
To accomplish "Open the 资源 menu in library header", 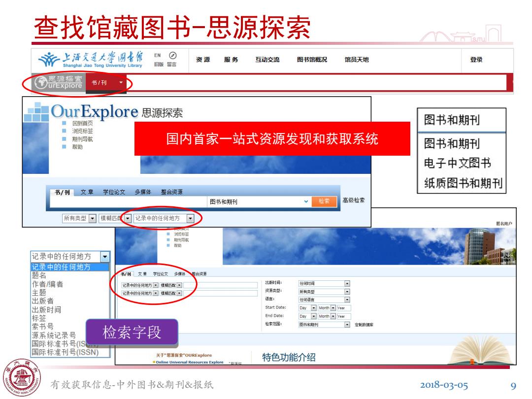I will [203, 60].
